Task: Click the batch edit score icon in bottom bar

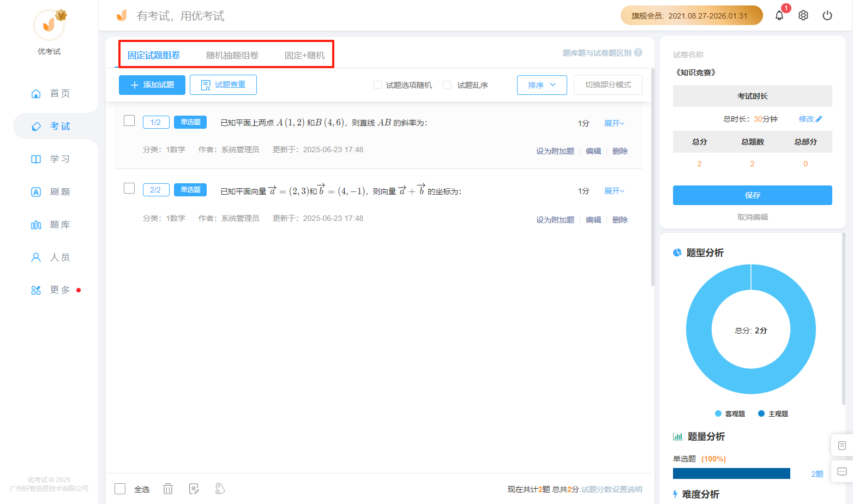Action: point(194,489)
